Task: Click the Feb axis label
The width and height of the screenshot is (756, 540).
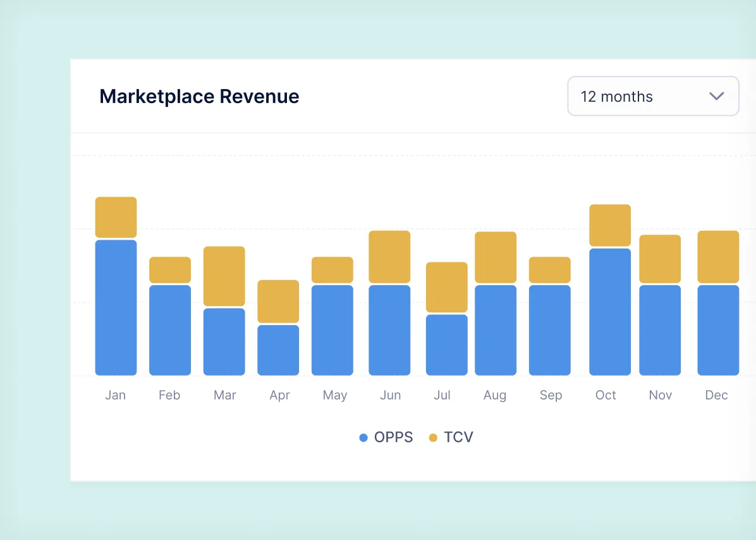Action: (169, 395)
